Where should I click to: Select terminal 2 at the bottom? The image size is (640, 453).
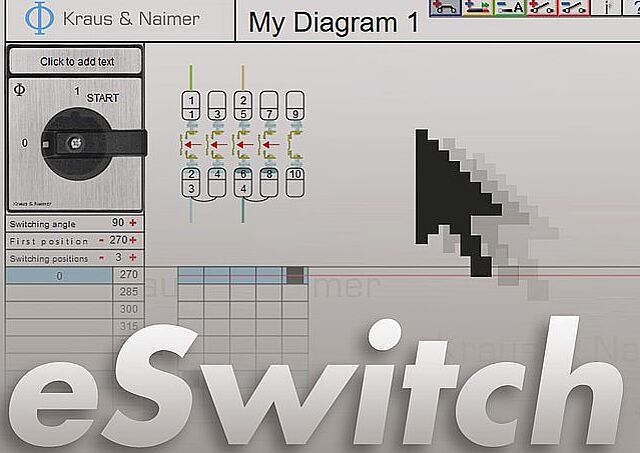pyautogui.click(x=191, y=174)
